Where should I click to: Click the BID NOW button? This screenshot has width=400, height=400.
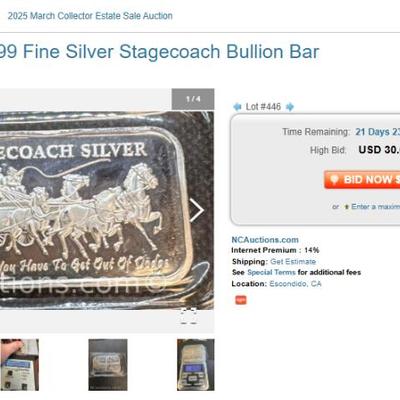click(x=362, y=180)
